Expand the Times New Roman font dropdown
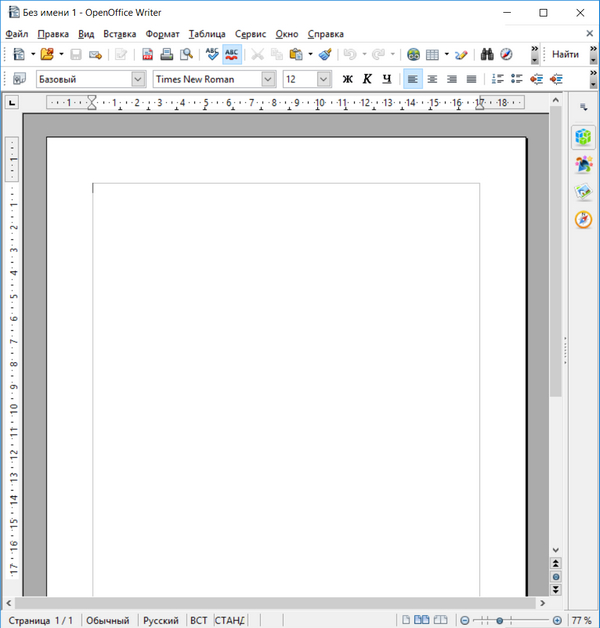This screenshot has width=600, height=628. [x=269, y=79]
